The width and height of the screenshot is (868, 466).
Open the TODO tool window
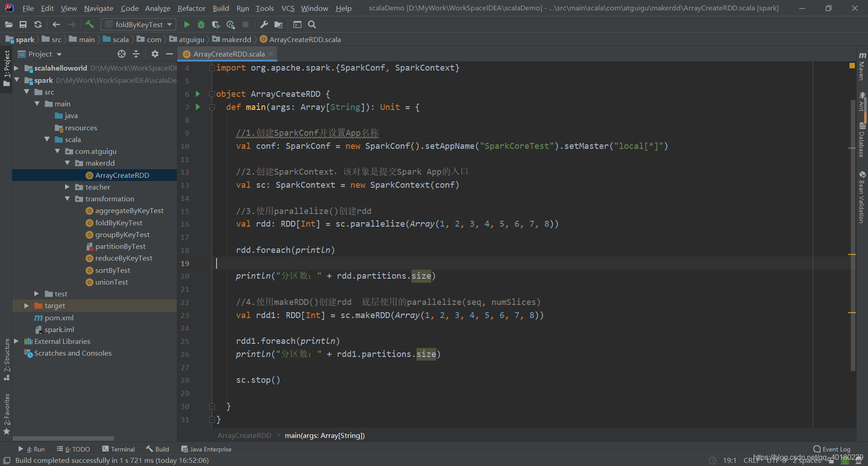pos(73,449)
